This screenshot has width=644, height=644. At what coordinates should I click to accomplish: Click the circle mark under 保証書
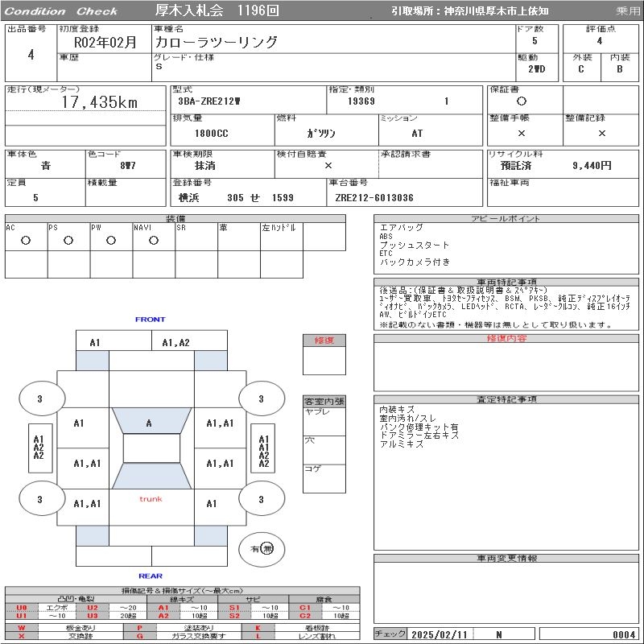pos(521,101)
